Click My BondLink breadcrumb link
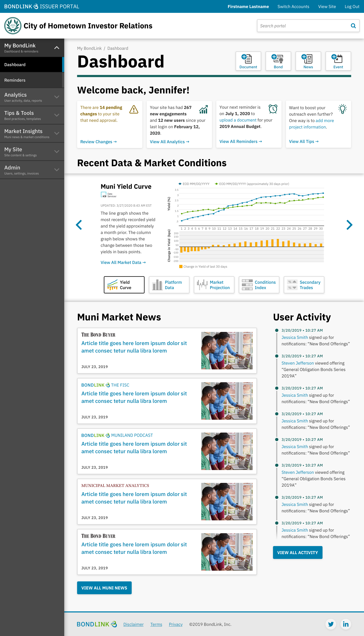 [x=89, y=48]
